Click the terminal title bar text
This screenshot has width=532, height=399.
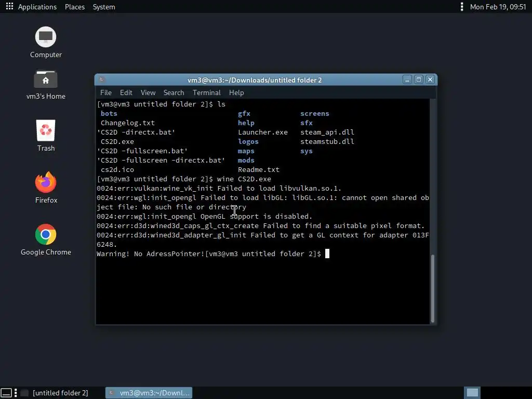(255, 80)
